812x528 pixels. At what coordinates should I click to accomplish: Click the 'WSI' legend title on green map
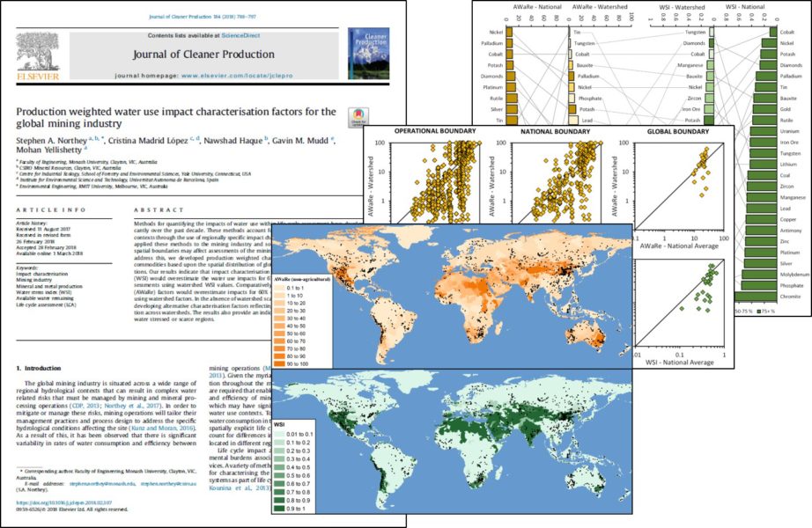coord(280,424)
